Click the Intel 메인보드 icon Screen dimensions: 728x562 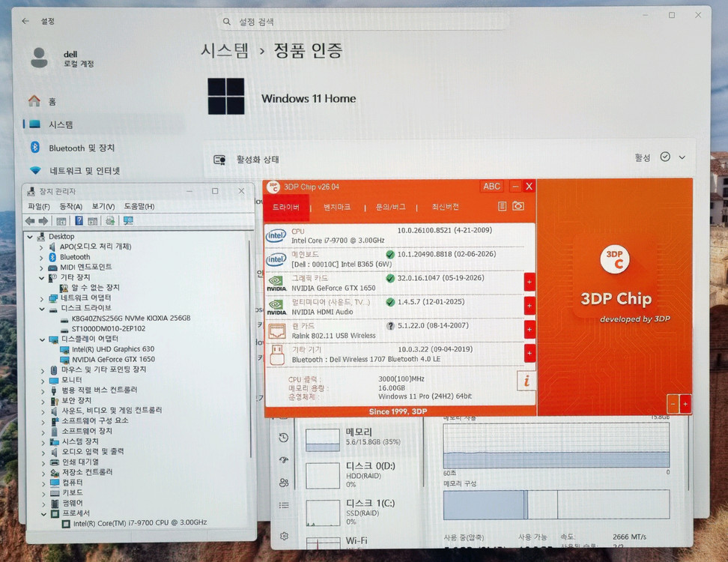[276, 259]
